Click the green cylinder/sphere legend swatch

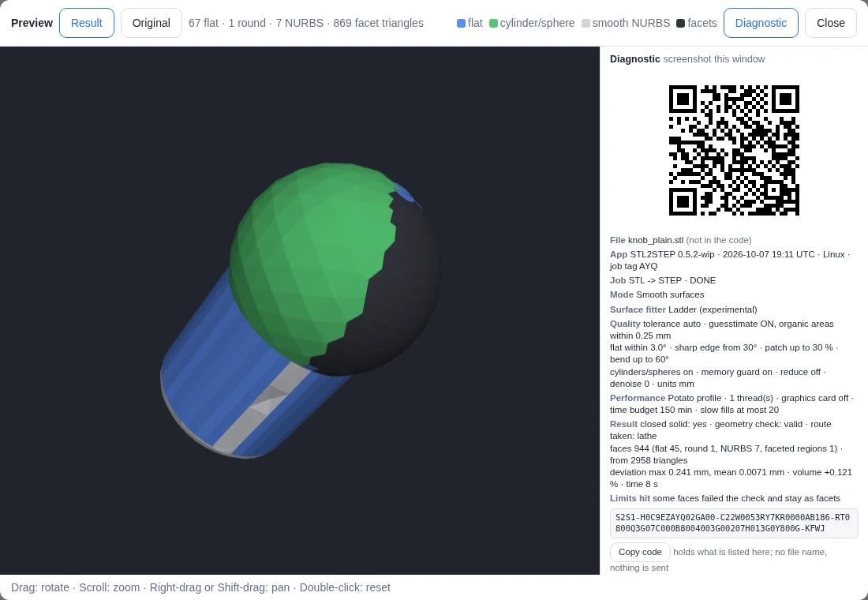click(x=493, y=23)
